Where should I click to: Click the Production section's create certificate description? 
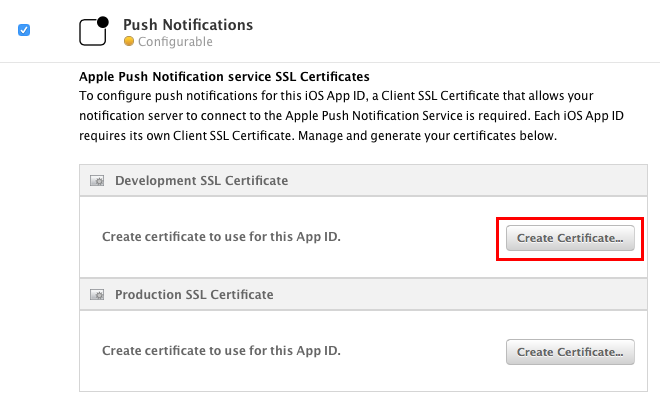(221, 351)
